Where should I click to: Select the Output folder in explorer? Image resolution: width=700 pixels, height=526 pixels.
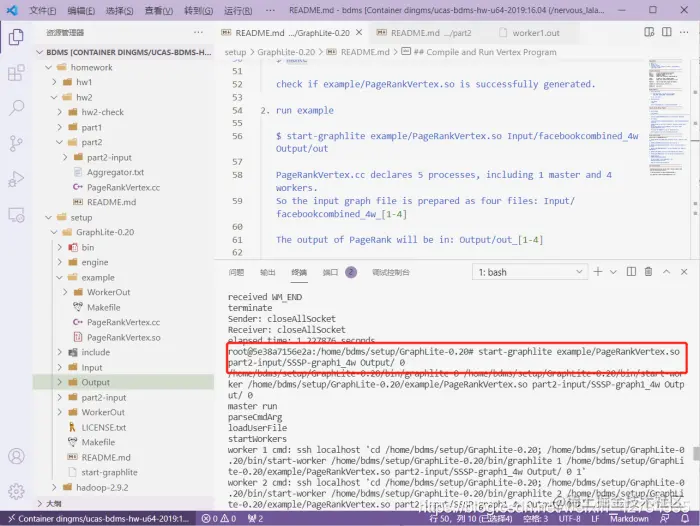tap(124, 382)
